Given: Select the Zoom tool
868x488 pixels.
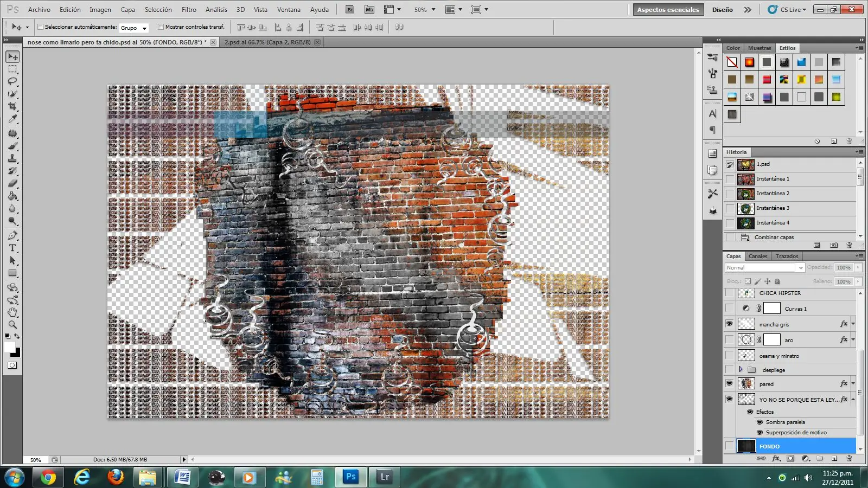Looking at the screenshot, I should click(x=12, y=325).
